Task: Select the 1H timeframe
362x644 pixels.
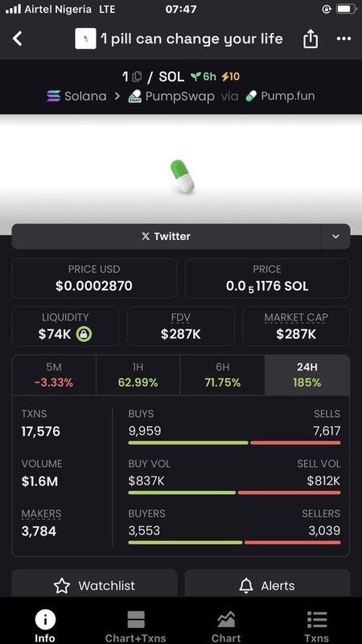Action: 138,375
